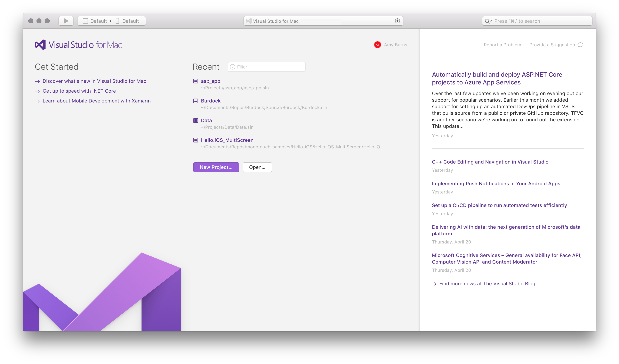Click the Open... button
This screenshot has width=619, height=364.
[257, 167]
